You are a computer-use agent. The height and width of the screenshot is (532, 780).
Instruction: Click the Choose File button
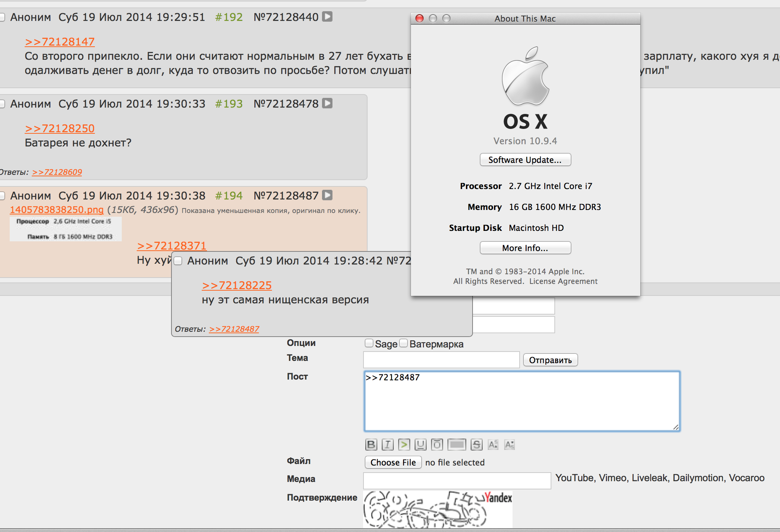coord(393,463)
